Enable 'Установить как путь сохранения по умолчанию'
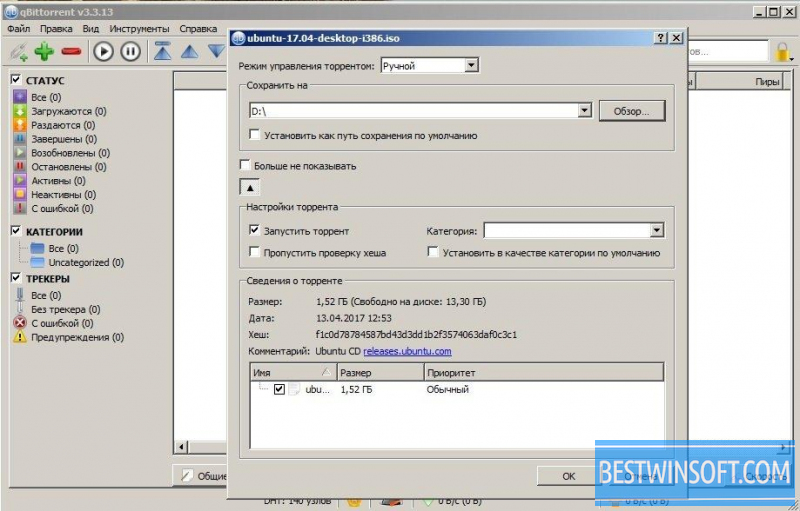Viewport: 800px width, 511px height. coord(254,135)
